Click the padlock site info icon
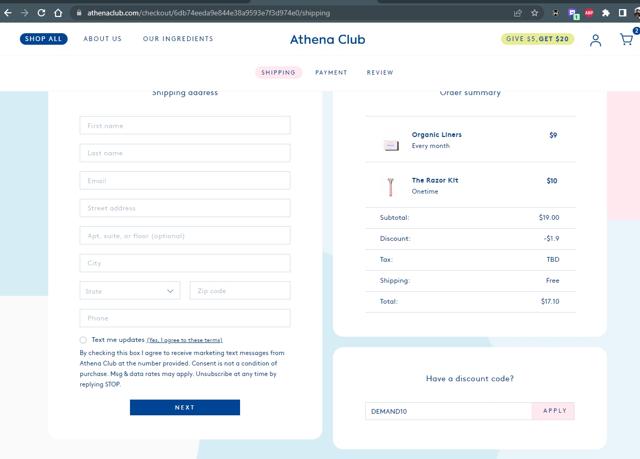This screenshot has width=640, height=459. pos(79,13)
